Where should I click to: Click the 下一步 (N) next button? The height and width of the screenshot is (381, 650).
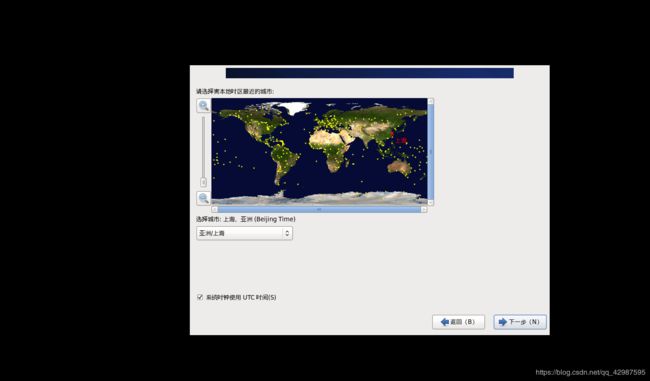pos(520,322)
